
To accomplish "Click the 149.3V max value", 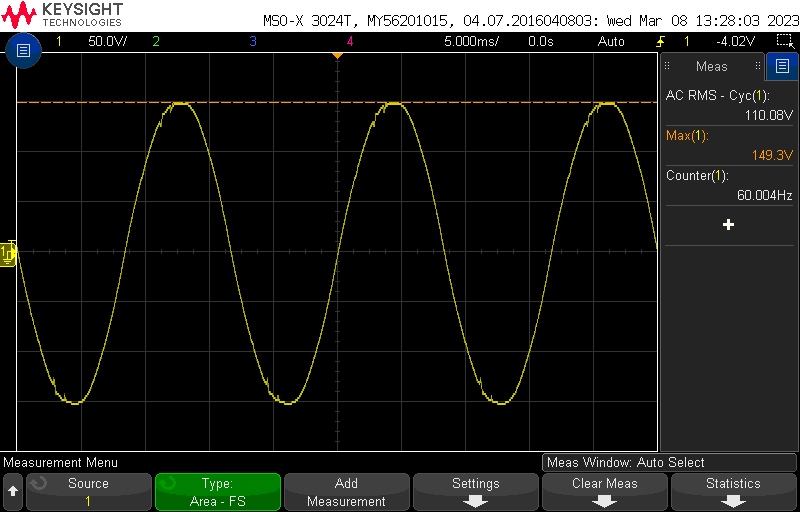I will tap(772, 156).
